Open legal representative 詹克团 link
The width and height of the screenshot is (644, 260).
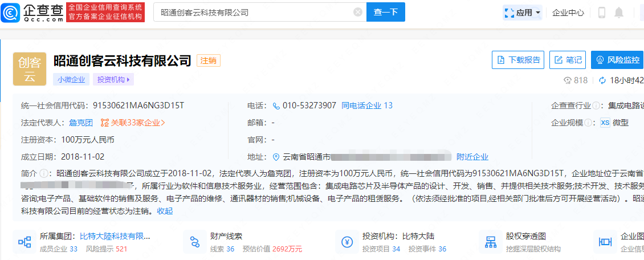(x=81, y=123)
